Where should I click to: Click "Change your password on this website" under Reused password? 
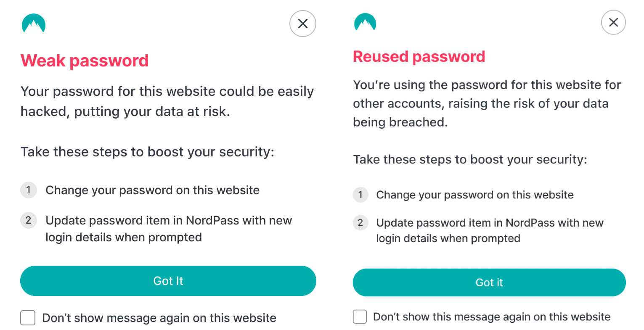click(474, 195)
